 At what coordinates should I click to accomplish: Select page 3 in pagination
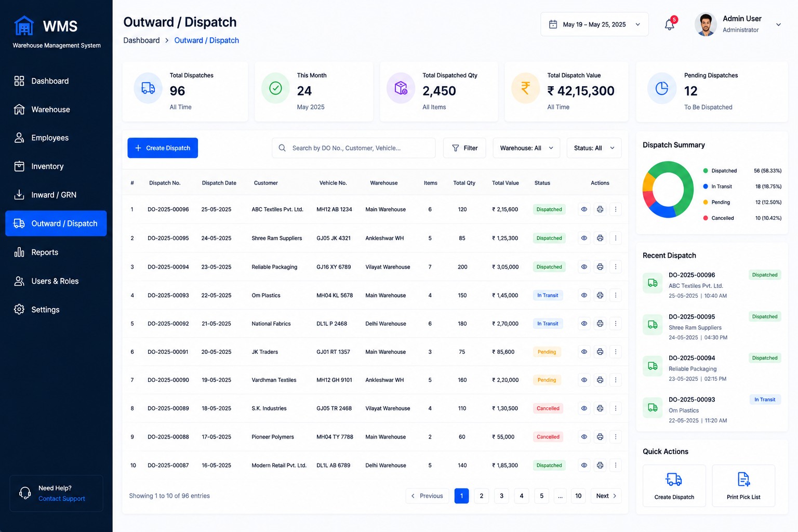point(501,496)
